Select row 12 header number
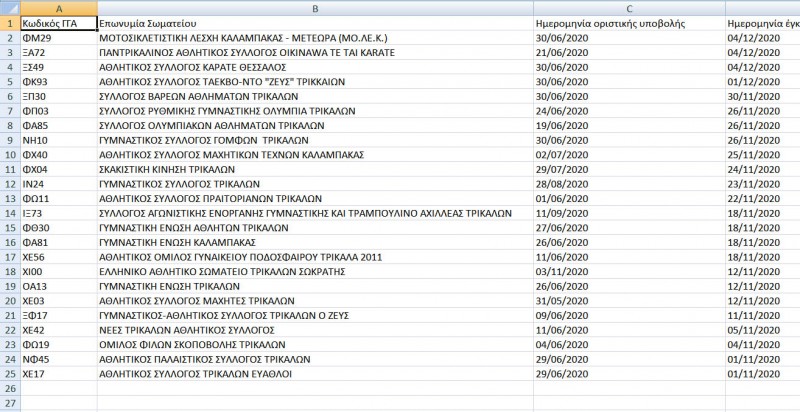 (8, 183)
